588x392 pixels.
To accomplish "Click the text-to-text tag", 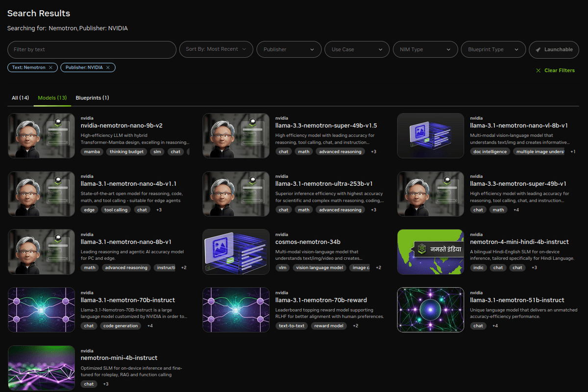I will [x=291, y=326].
